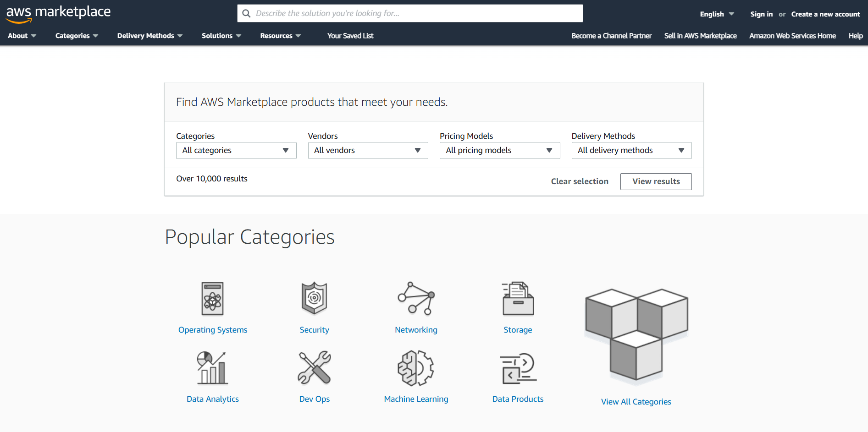
Task: Open Sell in AWS Marketplace link
Action: pyautogui.click(x=700, y=36)
